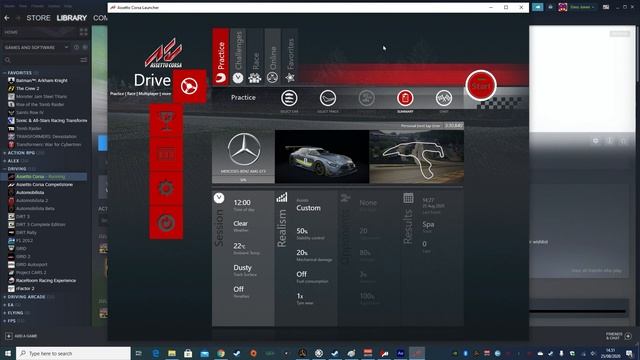Click the 22°C ambient temperature value
This screenshot has width=640, height=360.
coord(239,246)
